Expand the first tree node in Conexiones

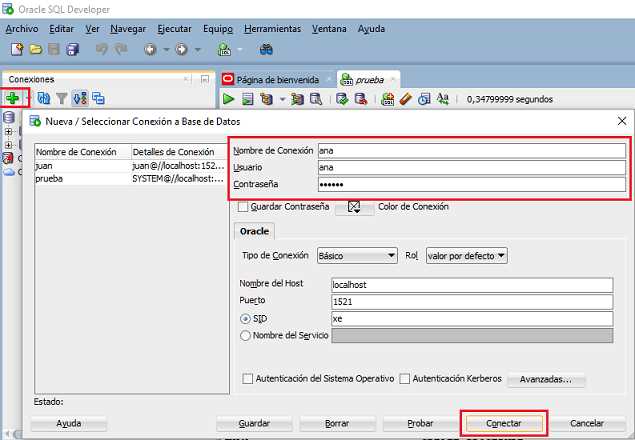tap(8, 132)
